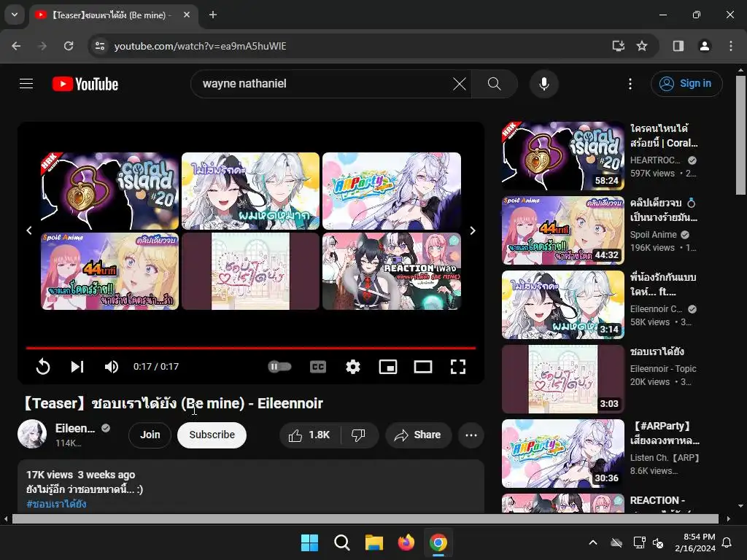Open more actions ellipsis menu
This screenshot has height=560, width=747.
pyautogui.click(x=471, y=435)
